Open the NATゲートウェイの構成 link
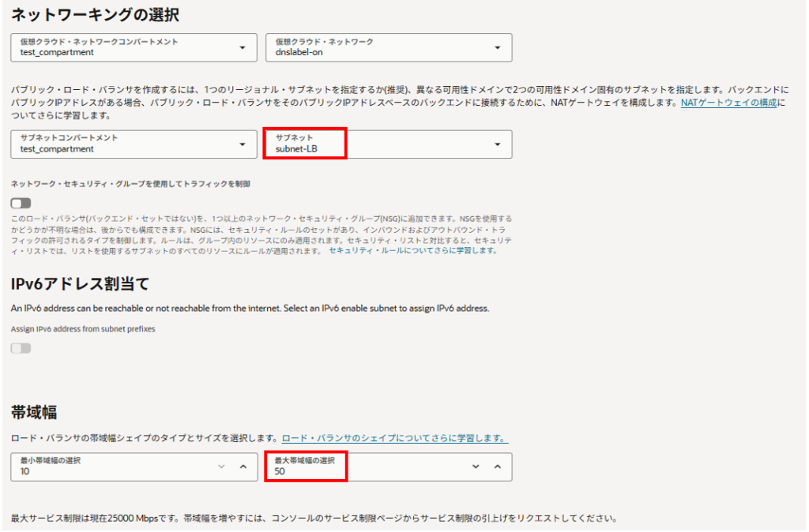The image size is (809, 532). click(729, 103)
